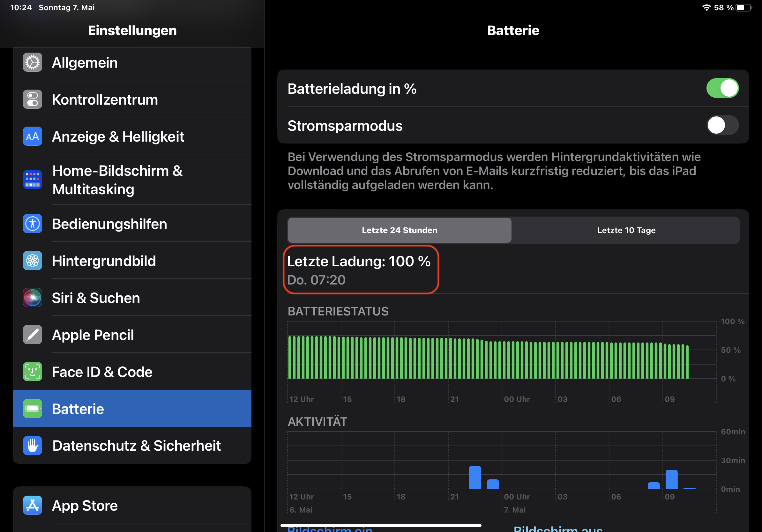The height and width of the screenshot is (532, 762).
Task: Open the Home-Bildschirm & Multitasking grid icon
Action: (32, 180)
